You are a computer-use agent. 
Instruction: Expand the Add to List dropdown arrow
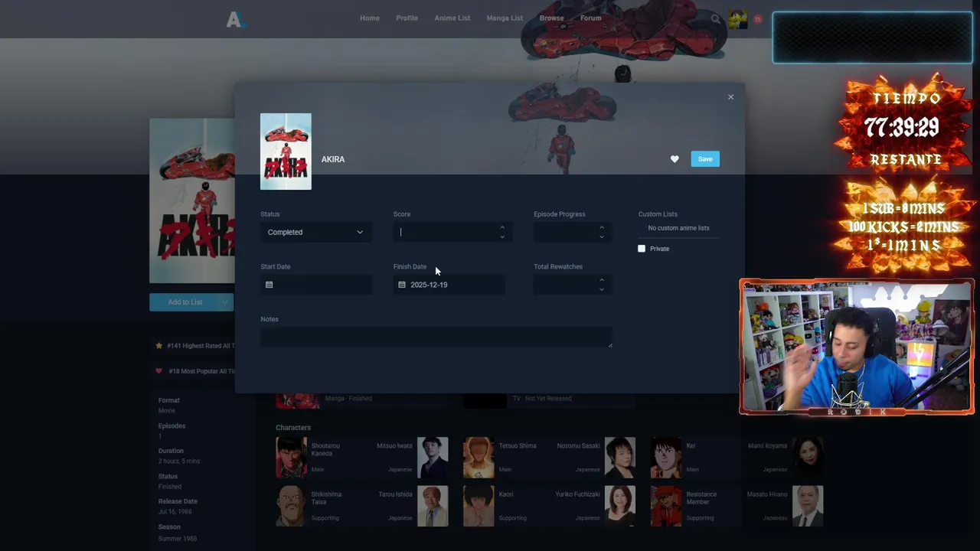pos(225,302)
